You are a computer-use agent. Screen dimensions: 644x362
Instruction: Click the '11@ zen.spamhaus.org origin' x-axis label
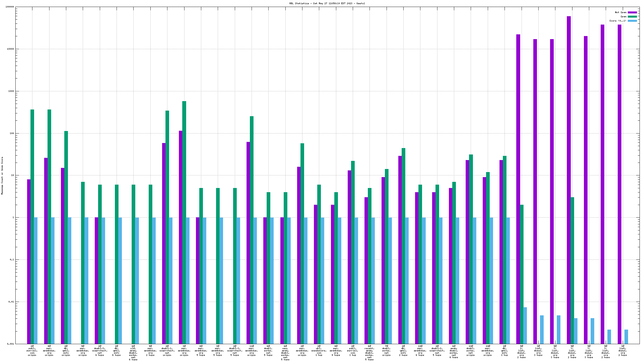(x=252, y=351)
